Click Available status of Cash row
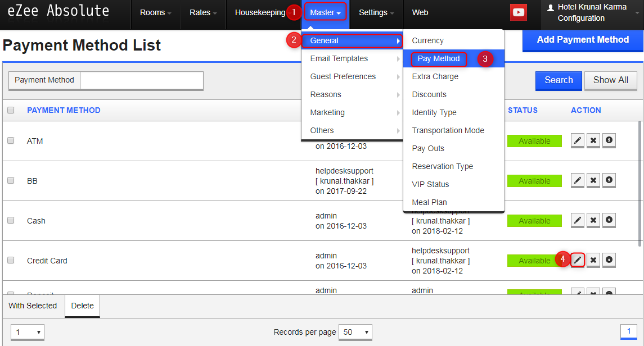This screenshot has width=644, height=346. tap(534, 221)
